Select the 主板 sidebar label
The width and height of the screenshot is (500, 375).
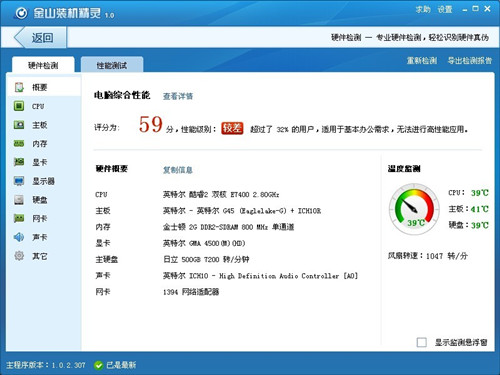(40, 125)
